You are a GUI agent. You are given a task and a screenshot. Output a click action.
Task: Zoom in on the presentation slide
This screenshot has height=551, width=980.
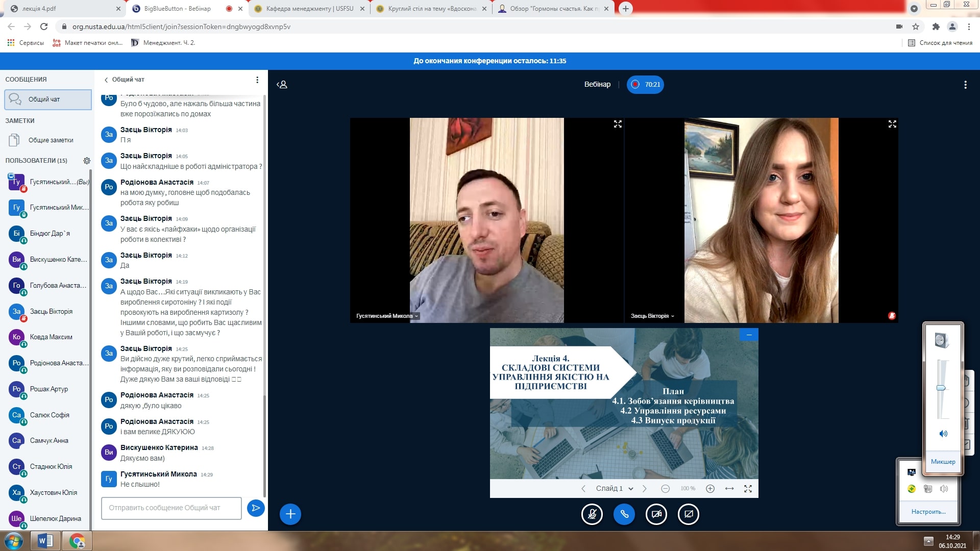click(710, 489)
